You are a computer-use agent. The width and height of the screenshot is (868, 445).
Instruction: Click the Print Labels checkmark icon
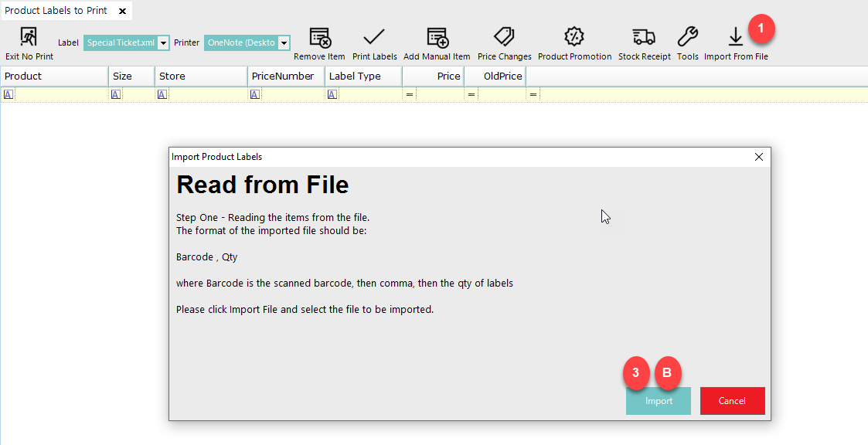click(374, 37)
